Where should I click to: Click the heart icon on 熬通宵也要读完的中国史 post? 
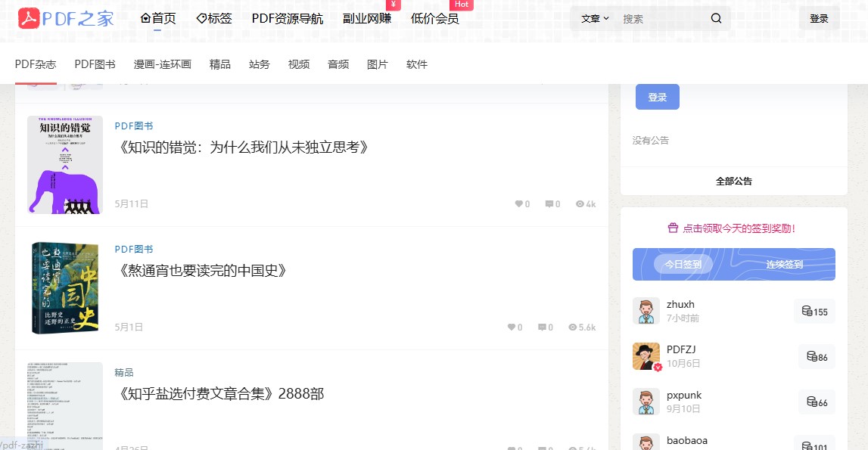click(x=512, y=327)
